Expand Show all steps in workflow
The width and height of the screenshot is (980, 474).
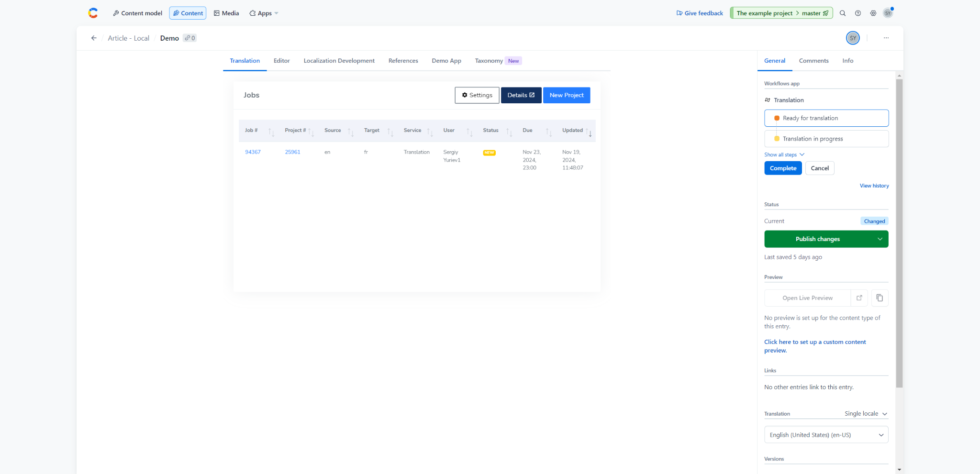click(x=784, y=154)
